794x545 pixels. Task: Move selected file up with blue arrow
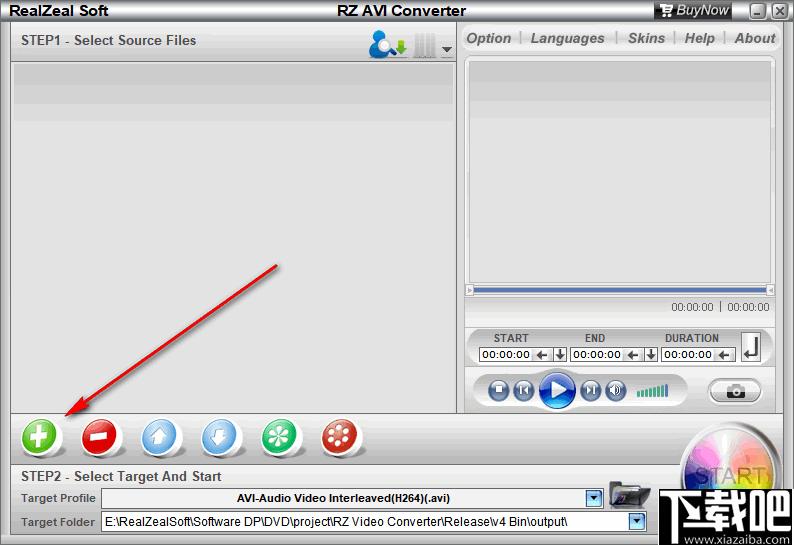tap(159, 436)
